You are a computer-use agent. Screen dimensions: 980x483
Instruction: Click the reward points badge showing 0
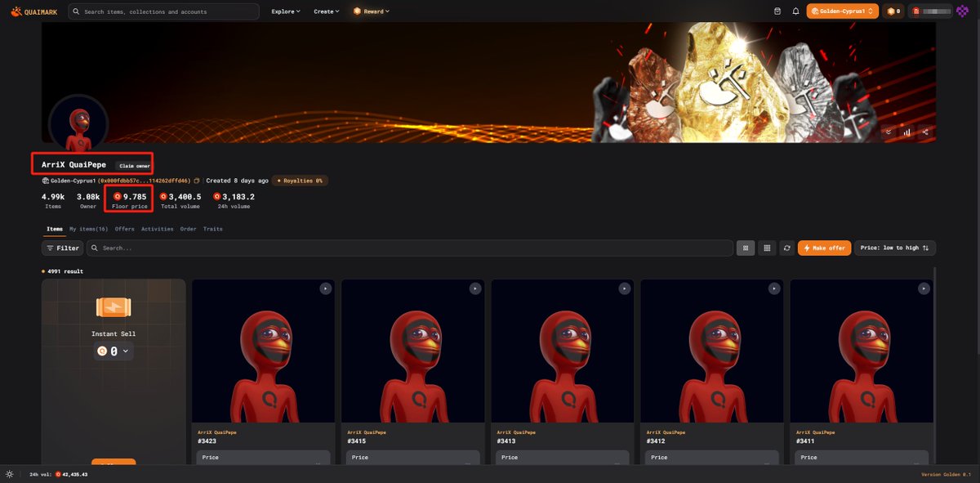coord(893,11)
